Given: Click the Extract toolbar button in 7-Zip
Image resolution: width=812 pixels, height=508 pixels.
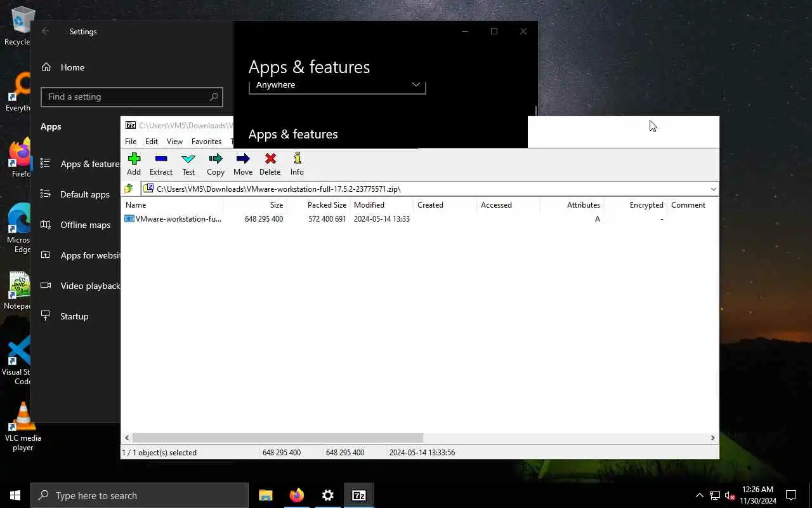Looking at the screenshot, I should pos(161,164).
